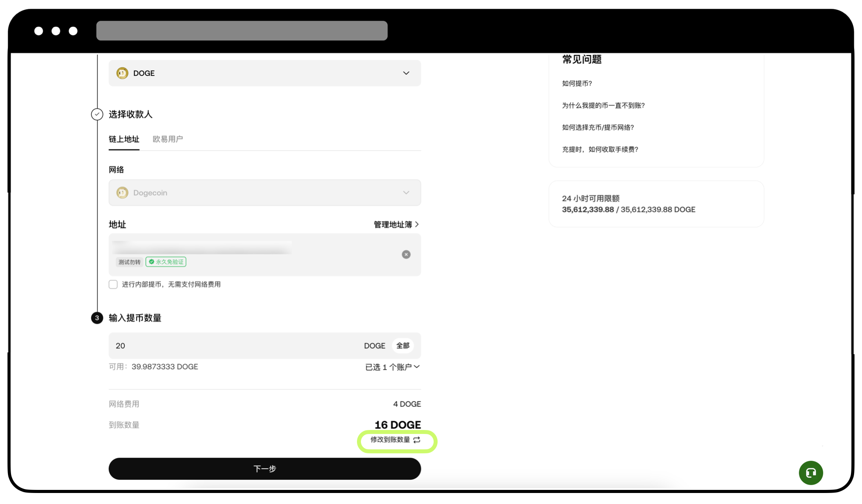Clear the address with the X icon
The image size is (862, 504).
406,255
